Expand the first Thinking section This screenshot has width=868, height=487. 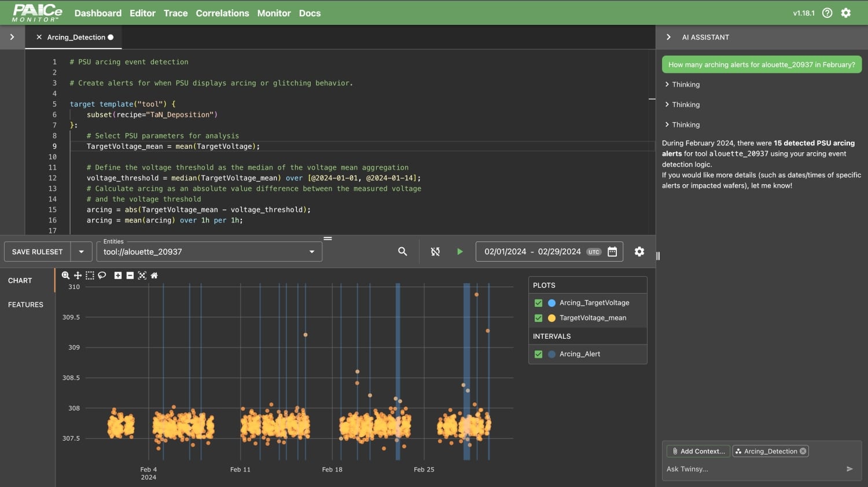coord(682,85)
